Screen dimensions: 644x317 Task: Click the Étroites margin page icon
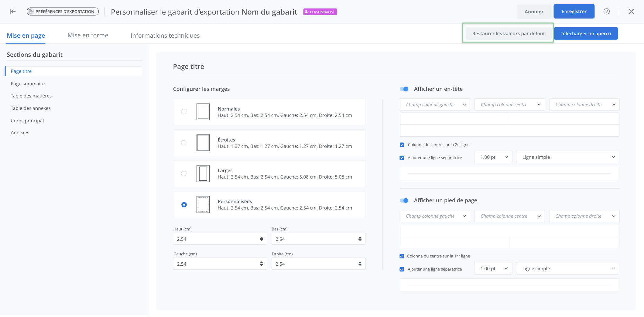(x=203, y=143)
